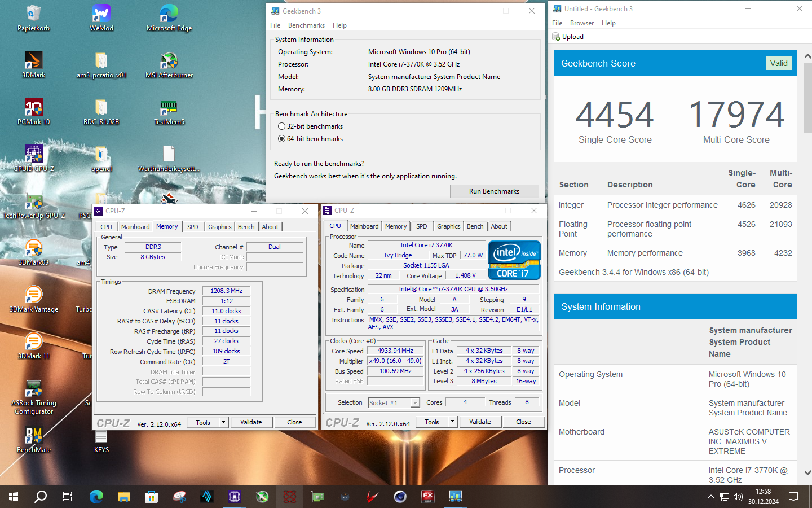Open Browser menu in Untitled Geekbench window
The image size is (812, 508).
[581, 23]
